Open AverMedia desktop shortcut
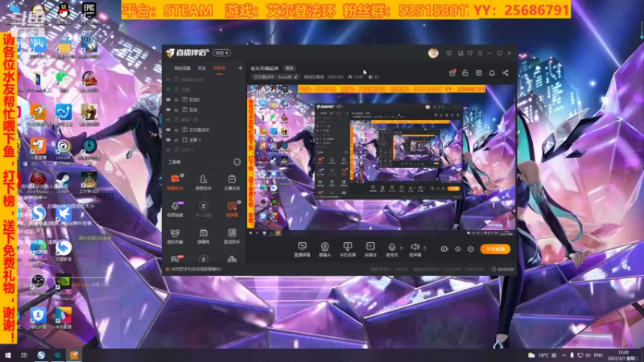The height and width of the screenshot is (362, 644). pyautogui.click(x=38, y=183)
